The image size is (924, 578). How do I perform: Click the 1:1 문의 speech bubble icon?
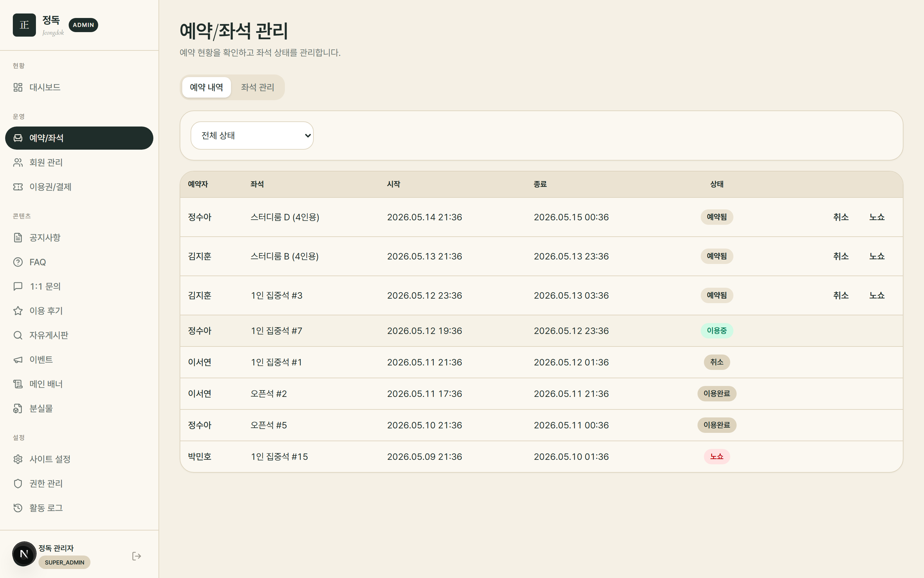[x=18, y=286]
